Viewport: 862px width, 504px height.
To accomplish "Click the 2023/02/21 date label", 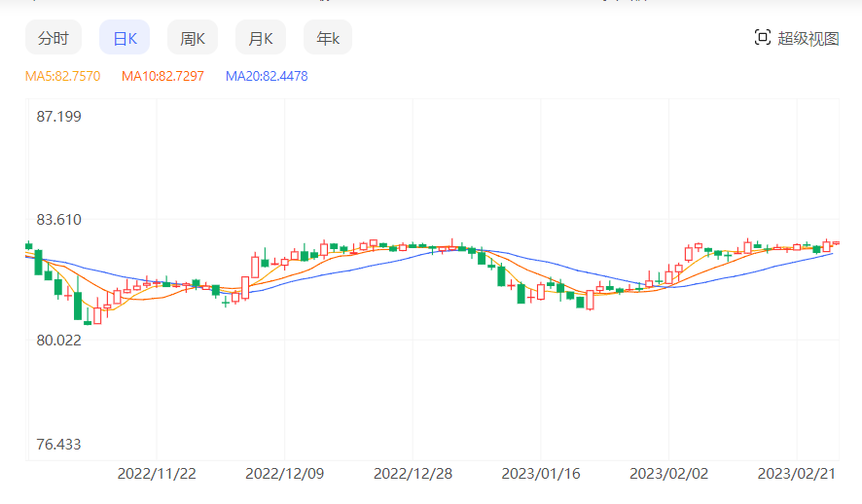I will [797, 474].
